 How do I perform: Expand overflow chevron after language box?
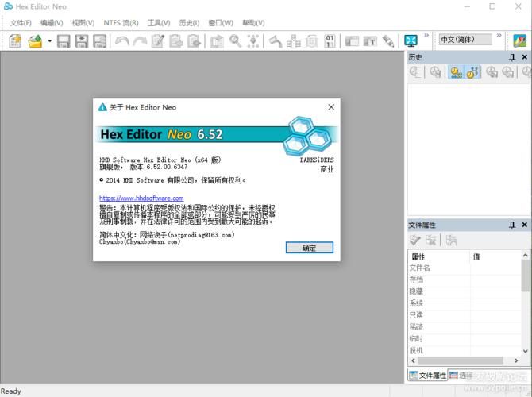[x=499, y=35]
